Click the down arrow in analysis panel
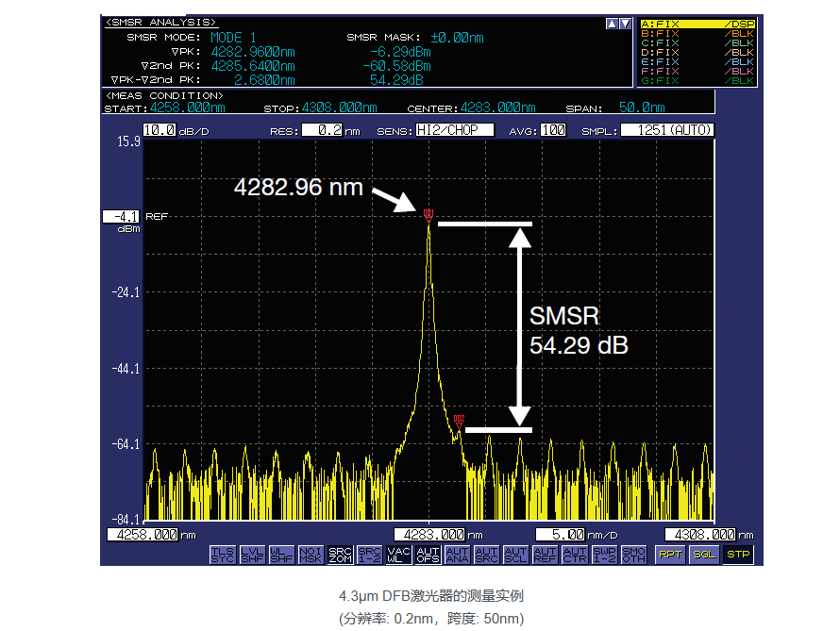 [625, 24]
